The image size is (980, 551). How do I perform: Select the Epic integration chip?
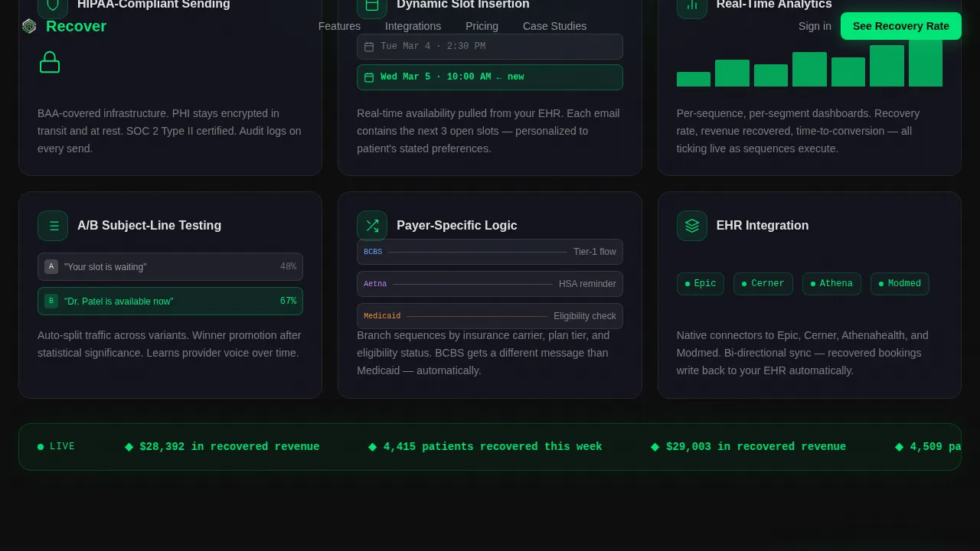tap(700, 284)
